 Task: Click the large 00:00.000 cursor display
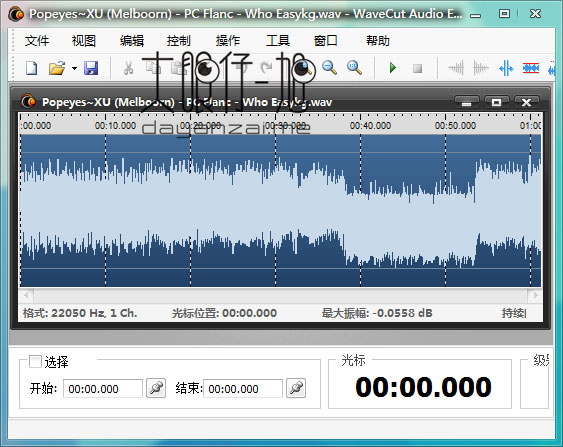tap(423, 387)
